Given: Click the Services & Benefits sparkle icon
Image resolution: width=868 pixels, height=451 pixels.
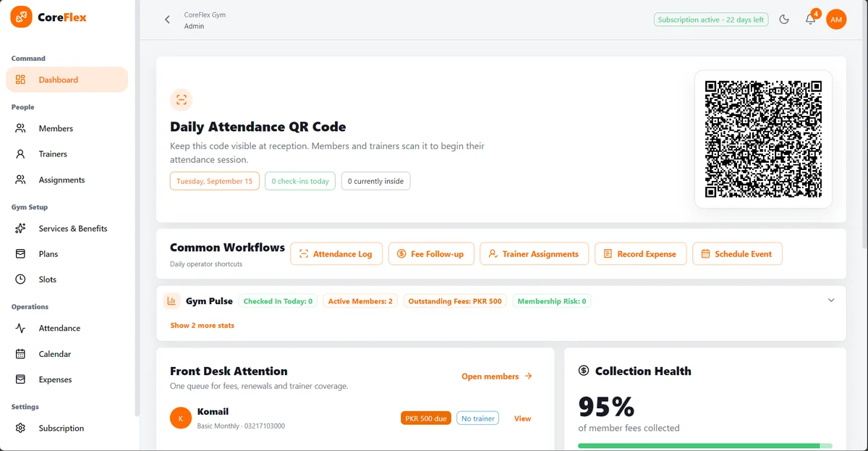Looking at the screenshot, I should 20,228.
